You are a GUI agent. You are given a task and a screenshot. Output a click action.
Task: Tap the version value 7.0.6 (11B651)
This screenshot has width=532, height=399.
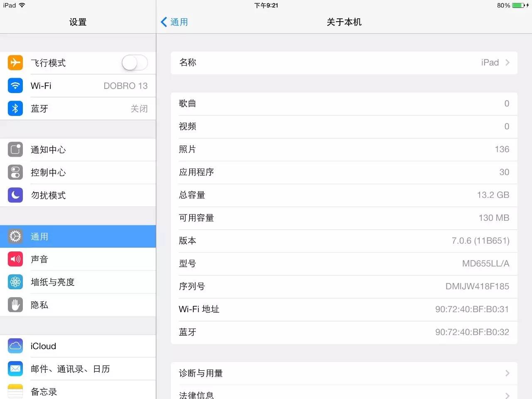point(480,241)
